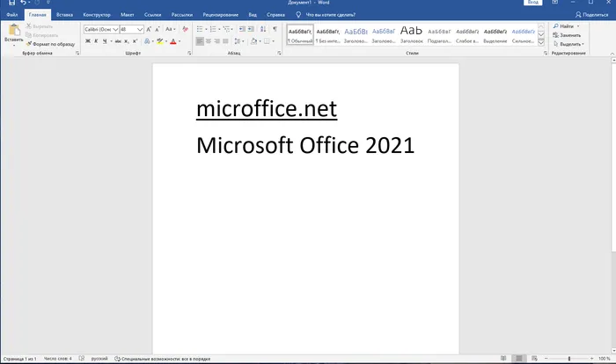Increase paragraph indent

(x=251, y=29)
